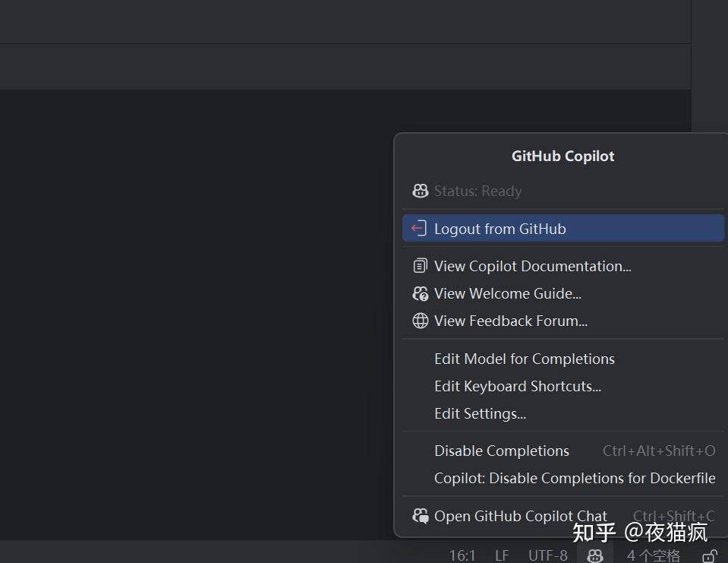This screenshot has height=563, width=728.
Task: Click the Status: Ready Copilot icon
Action: coord(421,191)
